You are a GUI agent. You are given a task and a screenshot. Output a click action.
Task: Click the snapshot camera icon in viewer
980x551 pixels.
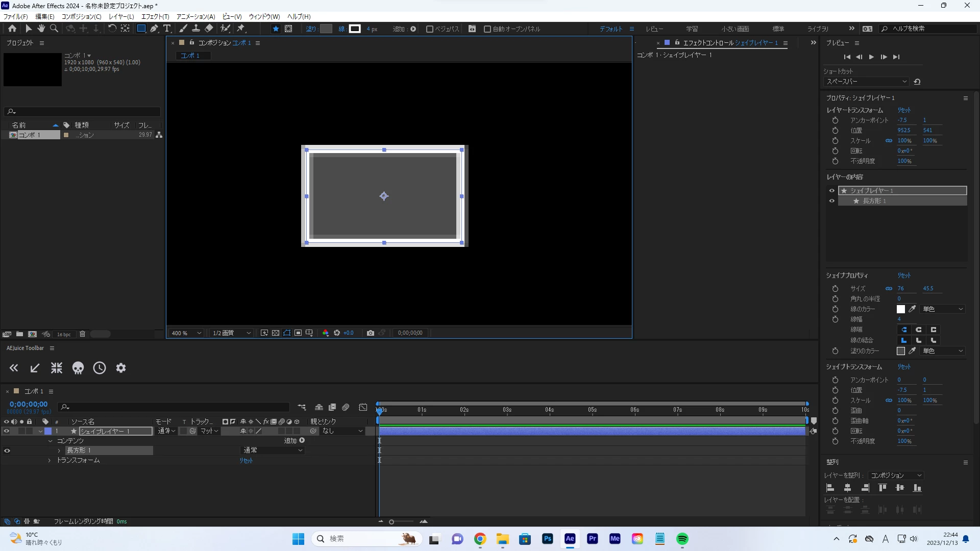(x=371, y=333)
